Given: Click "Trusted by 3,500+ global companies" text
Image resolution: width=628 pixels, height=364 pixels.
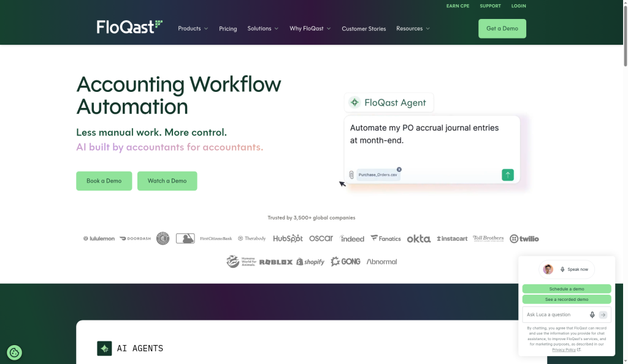Looking at the screenshot, I should (311, 218).
